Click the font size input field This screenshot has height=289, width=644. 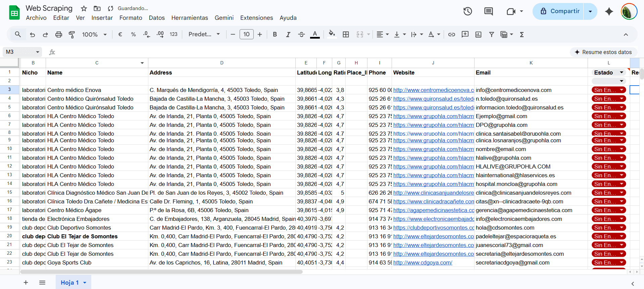pos(246,35)
